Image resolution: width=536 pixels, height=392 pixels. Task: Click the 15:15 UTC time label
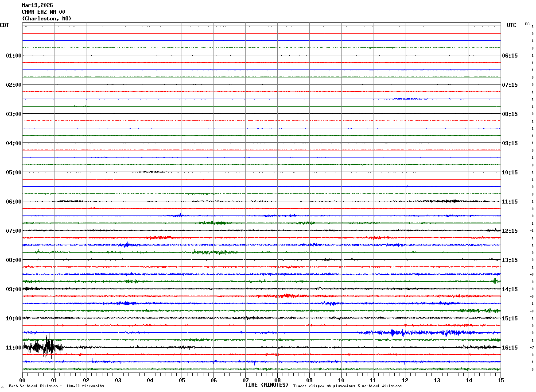[x=510, y=319]
